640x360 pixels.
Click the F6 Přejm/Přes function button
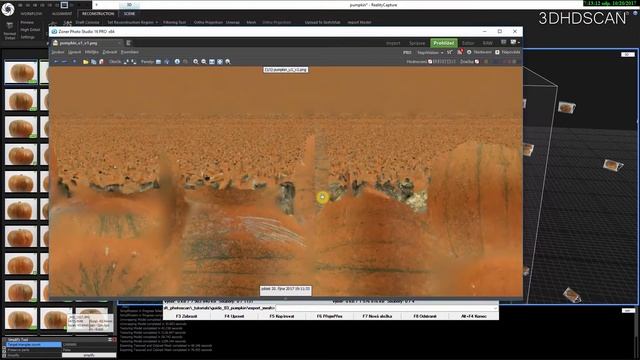coord(329,316)
